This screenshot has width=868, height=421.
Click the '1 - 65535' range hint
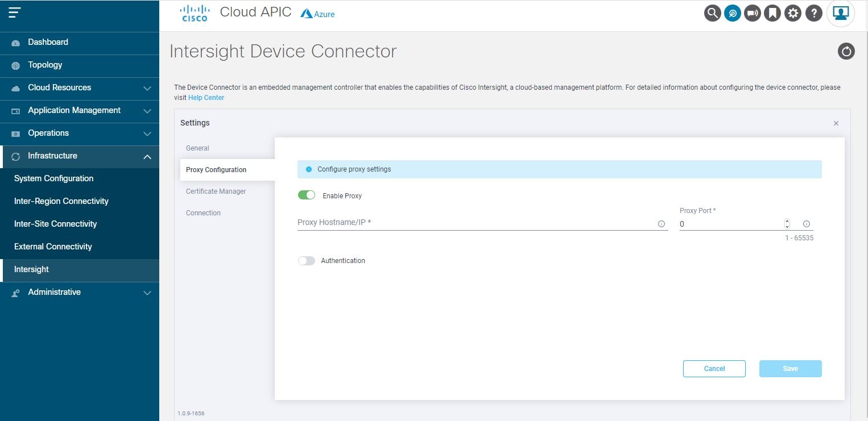click(x=799, y=238)
